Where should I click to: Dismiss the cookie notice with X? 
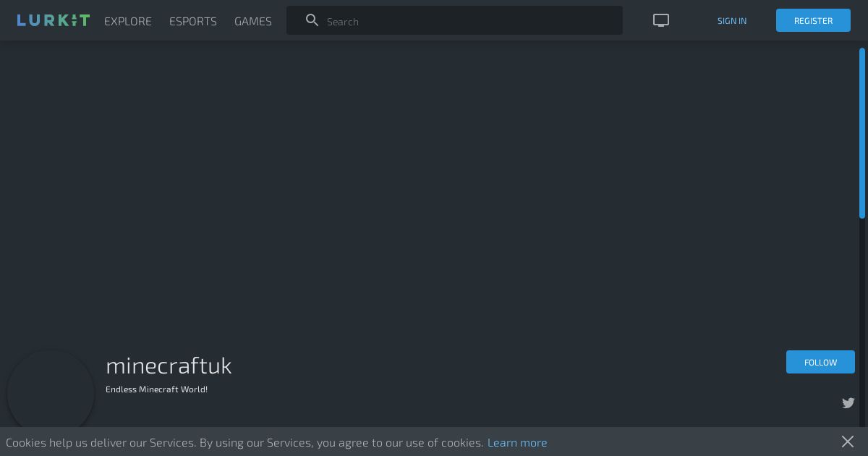click(x=848, y=441)
